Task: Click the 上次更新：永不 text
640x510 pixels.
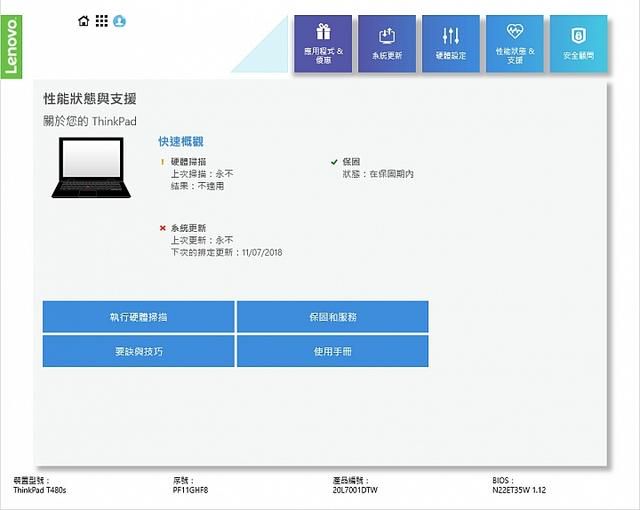Action: [x=202, y=240]
